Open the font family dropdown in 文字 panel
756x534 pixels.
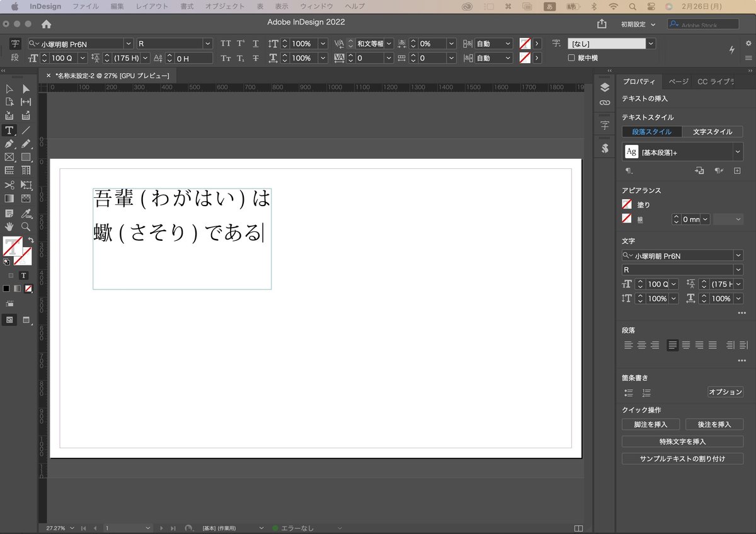click(736, 255)
